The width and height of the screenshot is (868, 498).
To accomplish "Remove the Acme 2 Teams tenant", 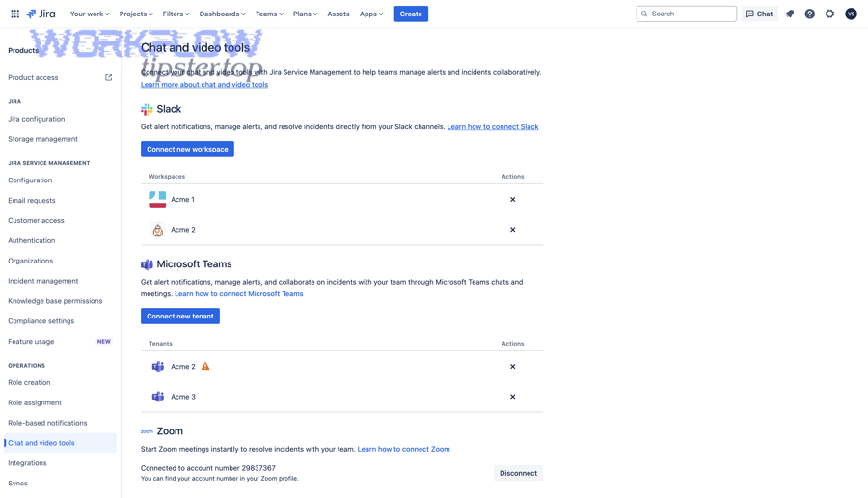I will coord(513,366).
